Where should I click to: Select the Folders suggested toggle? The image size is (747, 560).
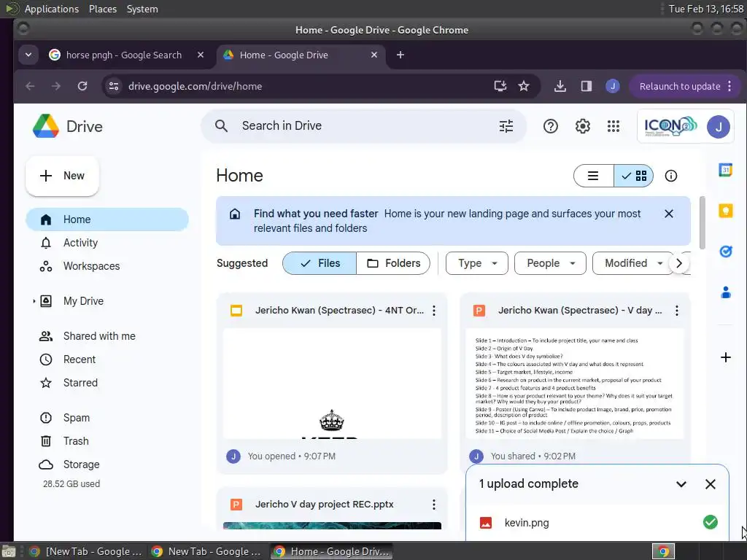(x=393, y=263)
